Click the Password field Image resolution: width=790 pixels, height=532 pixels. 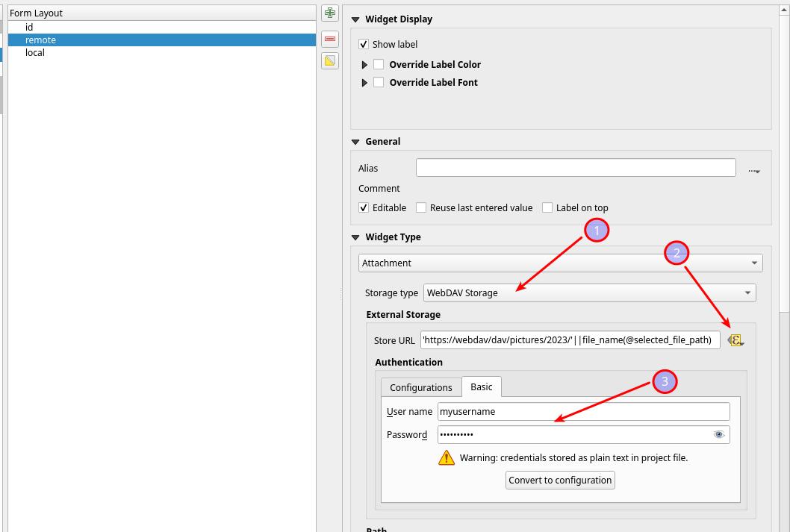point(583,435)
